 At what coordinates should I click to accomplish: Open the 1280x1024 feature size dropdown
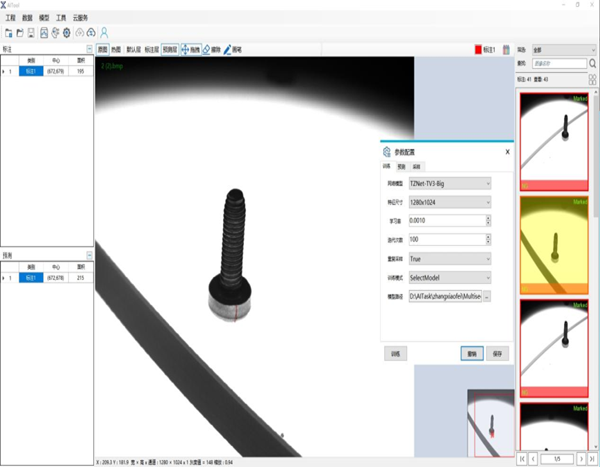point(449,202)
